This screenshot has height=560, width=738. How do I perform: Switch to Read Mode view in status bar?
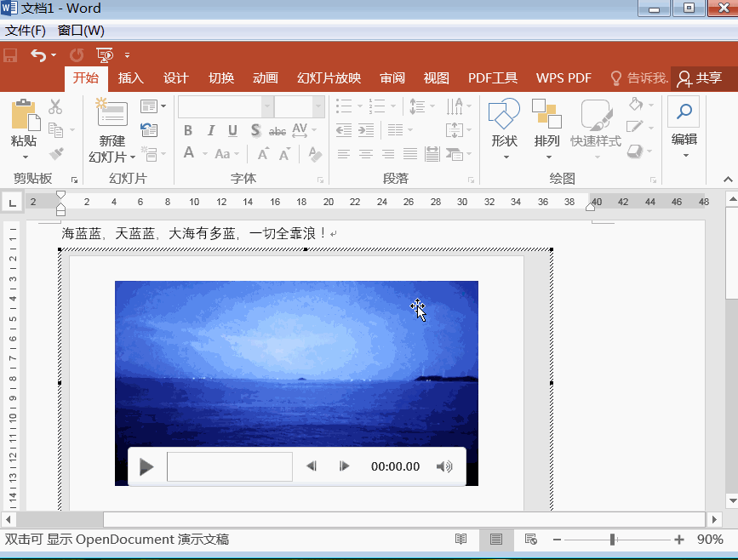click(461, 540)
